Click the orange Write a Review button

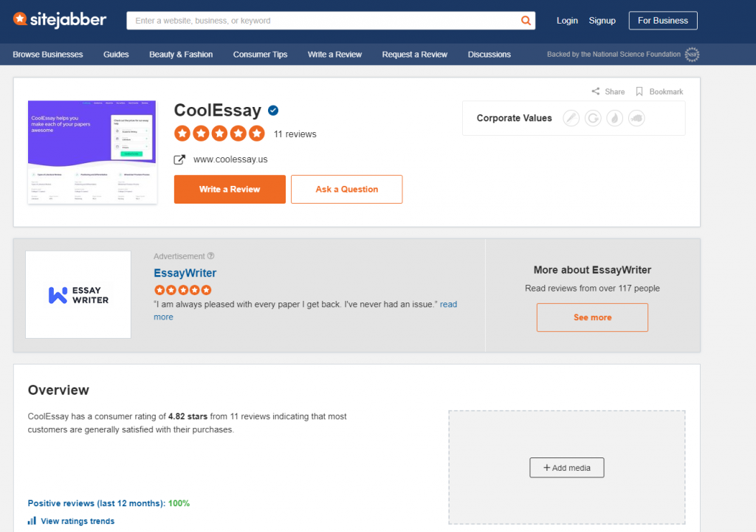coord(230,190)
